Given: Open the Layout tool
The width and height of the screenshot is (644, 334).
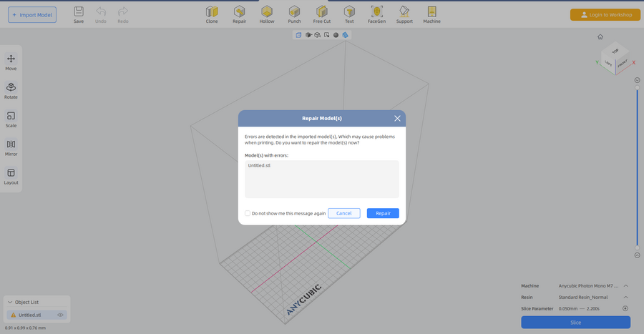Looking at the screenshot, I should (x=11, y=177).
